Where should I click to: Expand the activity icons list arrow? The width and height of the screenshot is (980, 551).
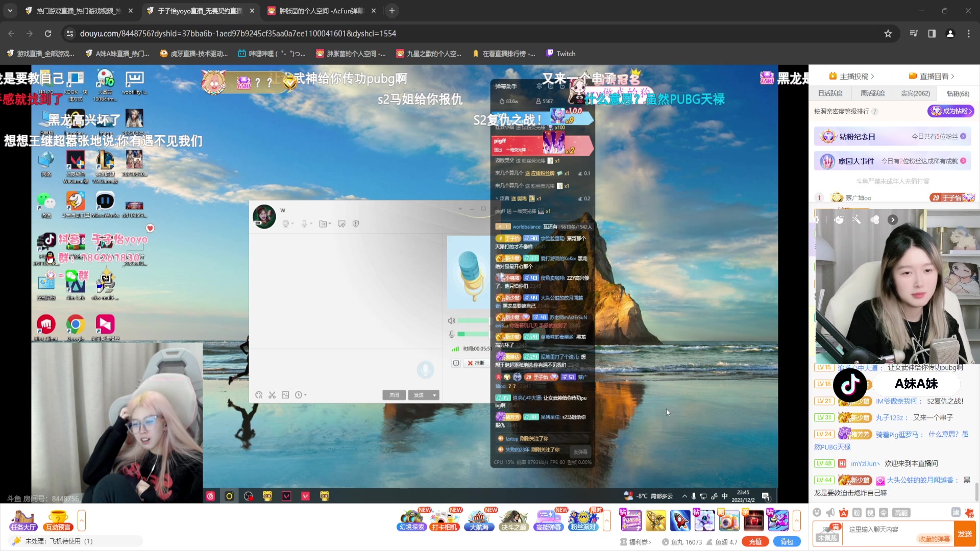pos(607,520)
